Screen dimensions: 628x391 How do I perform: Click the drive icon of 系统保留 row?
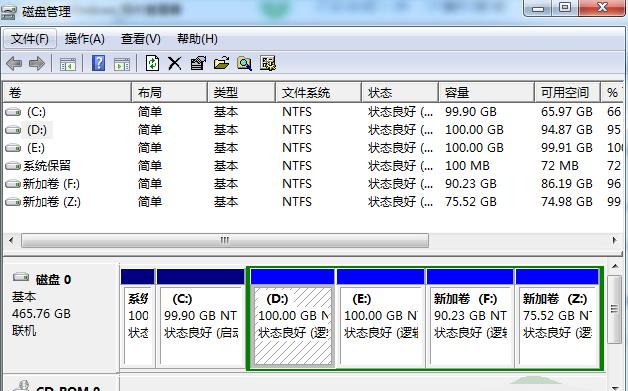click(x=13, y=165)
